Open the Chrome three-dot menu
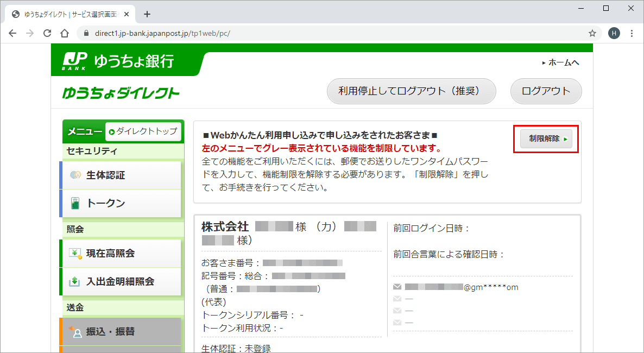 click(632, 33)
